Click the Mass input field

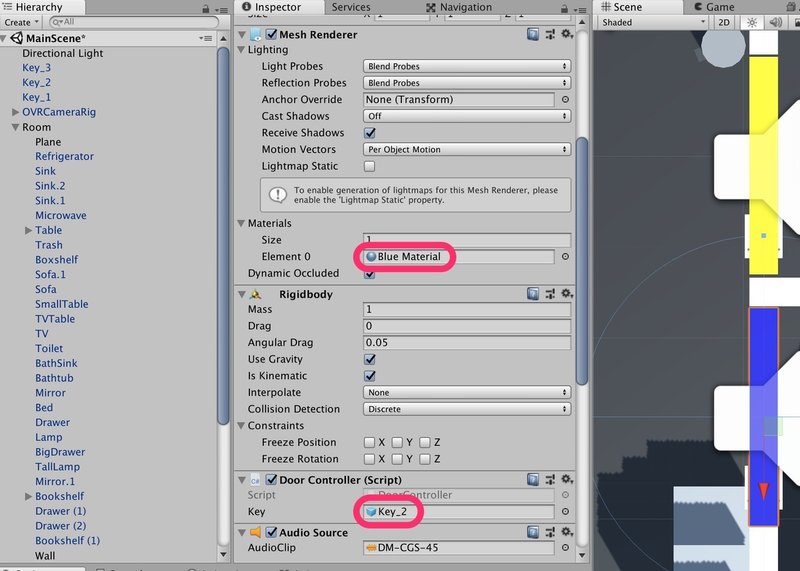click(467, 309)
